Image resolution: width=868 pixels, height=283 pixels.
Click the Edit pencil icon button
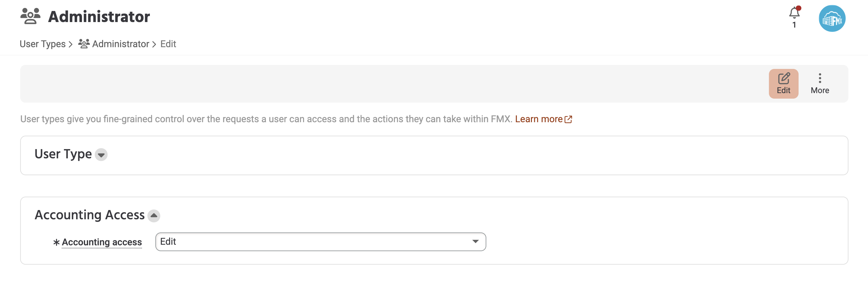point(783,84)
